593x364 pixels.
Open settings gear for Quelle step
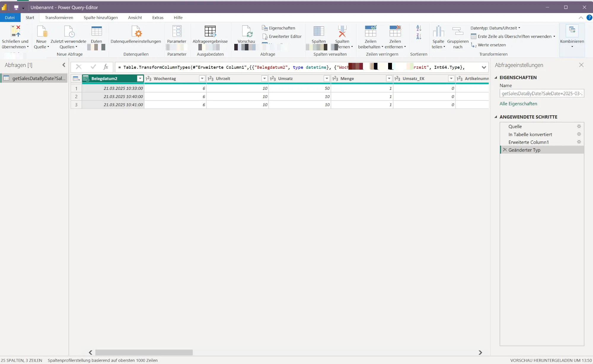coord(579,126)
